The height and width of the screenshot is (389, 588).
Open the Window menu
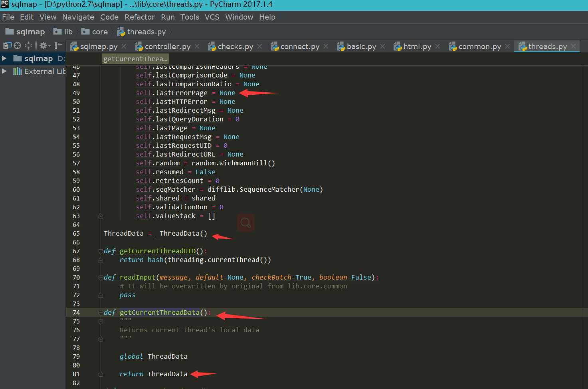point(239,17)
